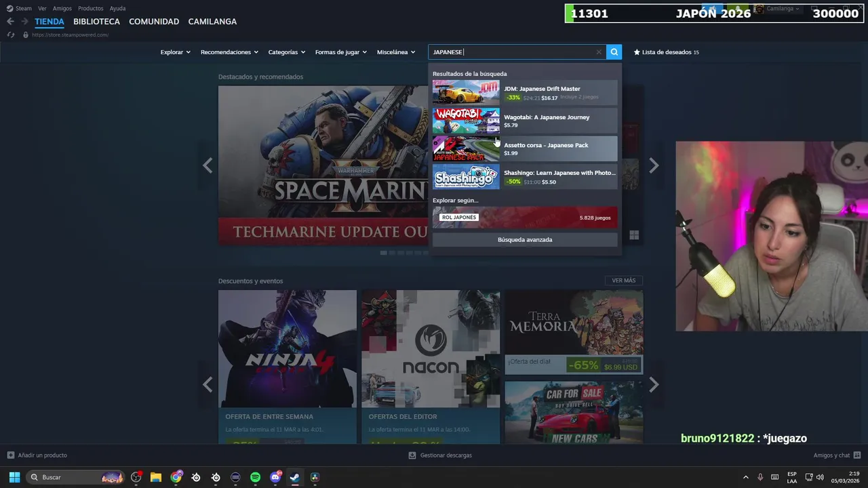The width and height of the screenshot is (868, 488).
Task: Open the volume control in tray
Action: click(x=820, y=477)
